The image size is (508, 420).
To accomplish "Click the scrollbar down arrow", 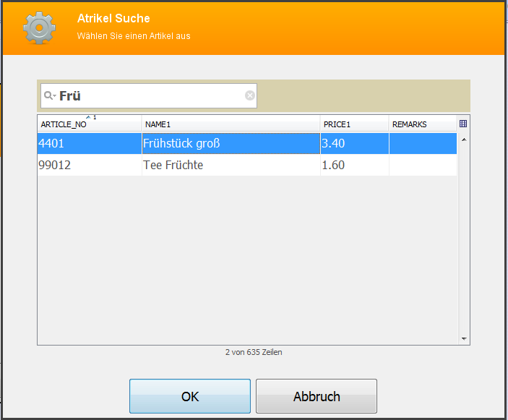I will 464,338.
